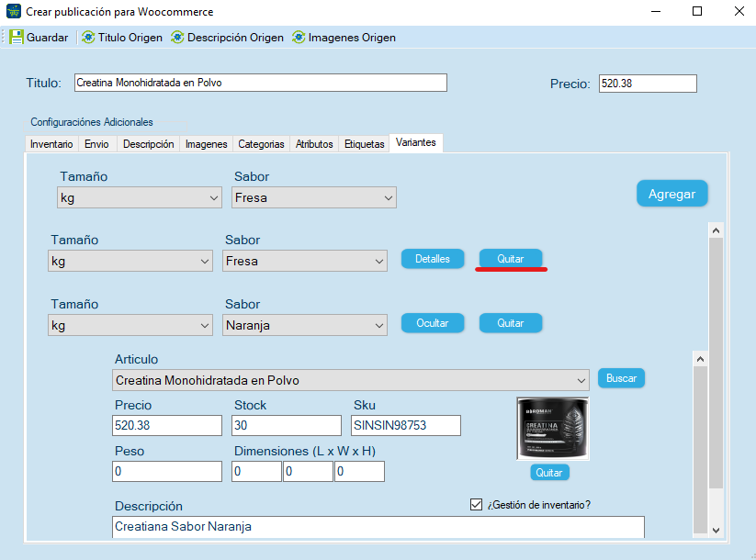The height and width of the screenshot is (560, 756).
Task: Click the variant Precio field
Action: [x=167, y=426]
